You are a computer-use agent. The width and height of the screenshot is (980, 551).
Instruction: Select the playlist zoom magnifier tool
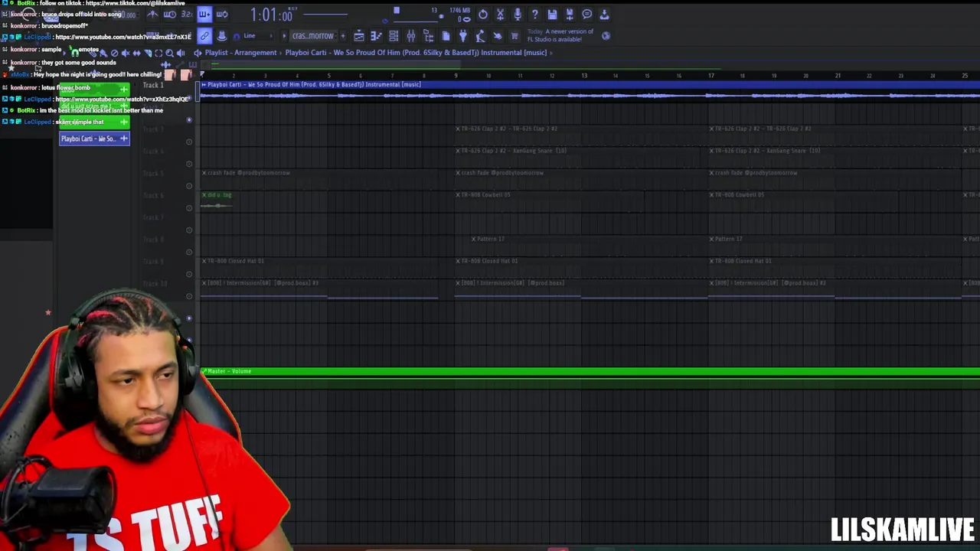click(x=170, y=53)
